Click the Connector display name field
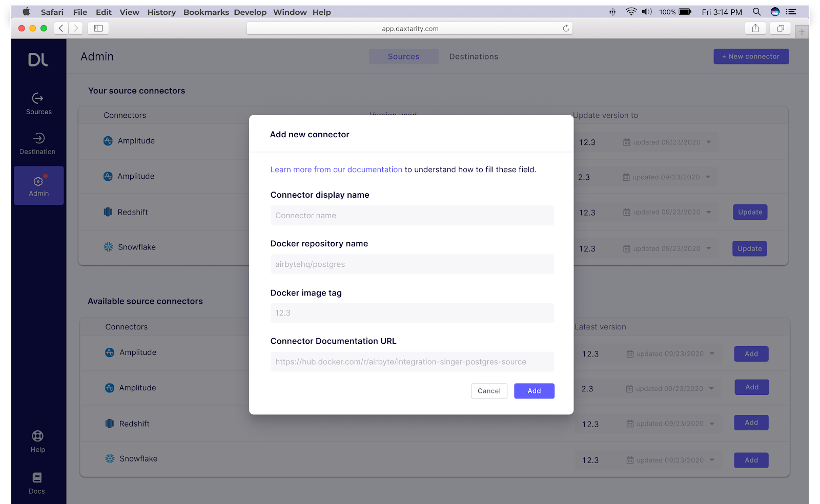Screen dimensions: 820x504 point(412,216)
